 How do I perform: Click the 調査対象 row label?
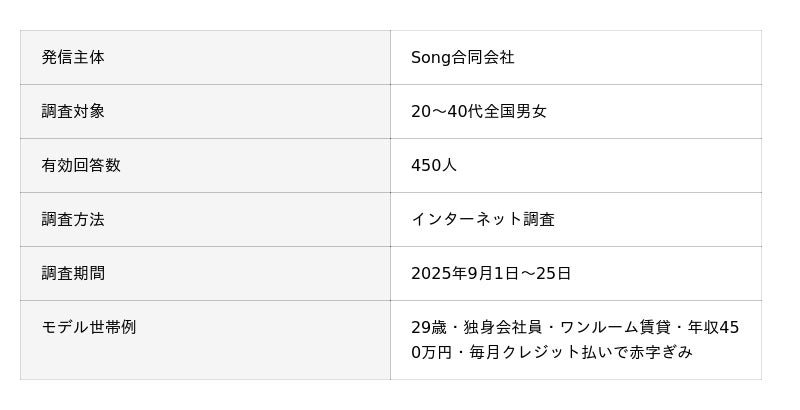[x=73, y=112]
